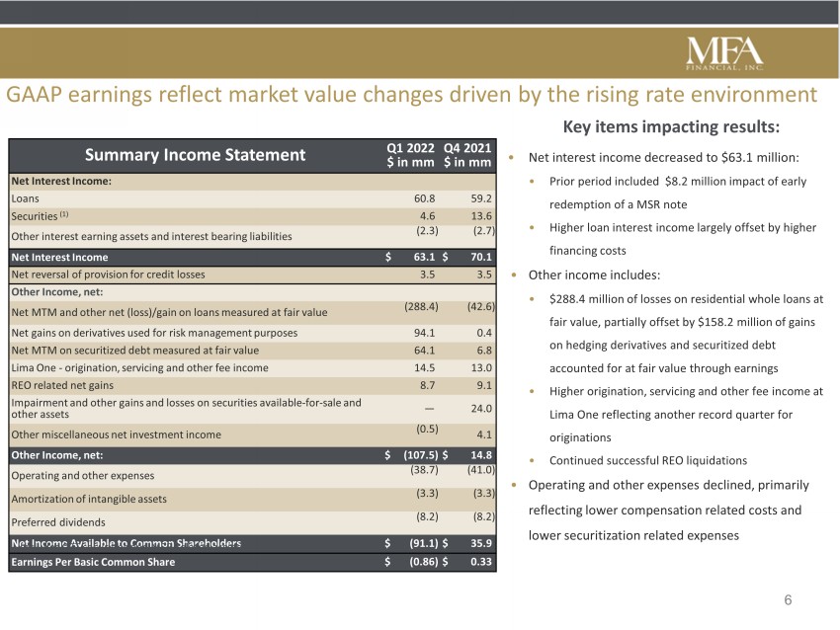Select the Other Income total 14.8
This screenshot has height=630, width=840.
pos(481,455)
